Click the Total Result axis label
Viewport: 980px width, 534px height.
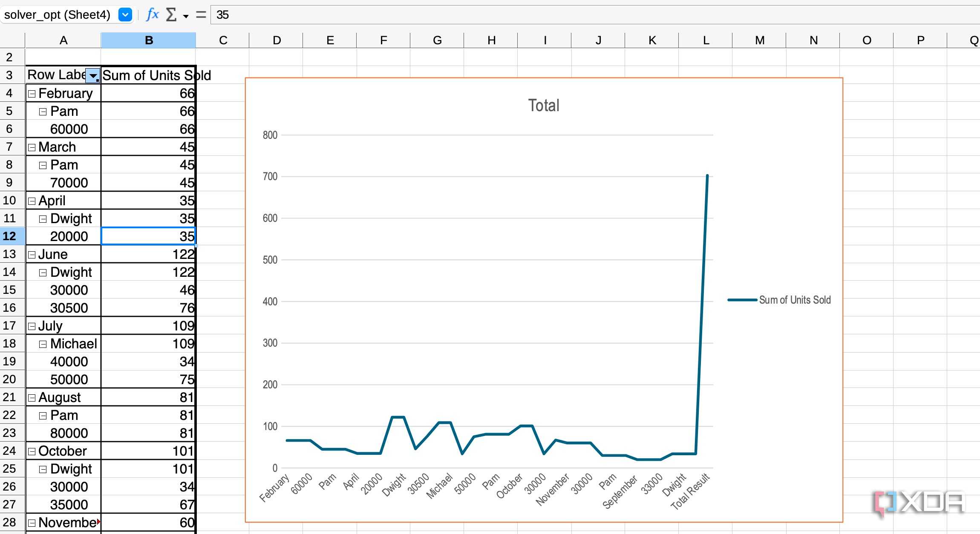[690, 491]
